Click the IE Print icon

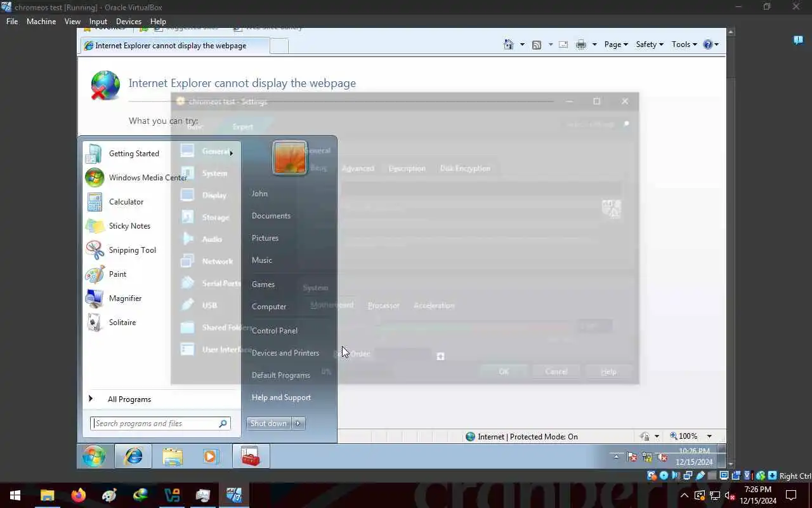coord(580,44)
